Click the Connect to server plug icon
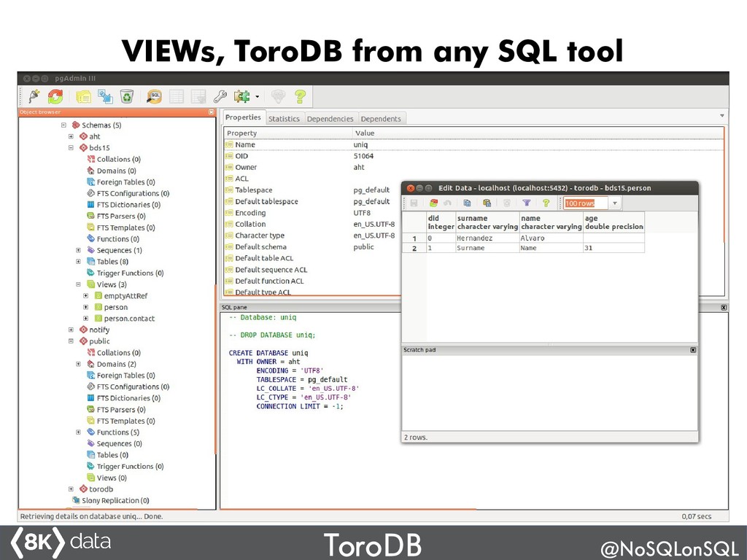This screenshot has height=560, width=747. pyautogui.click(x=34, y=96)
